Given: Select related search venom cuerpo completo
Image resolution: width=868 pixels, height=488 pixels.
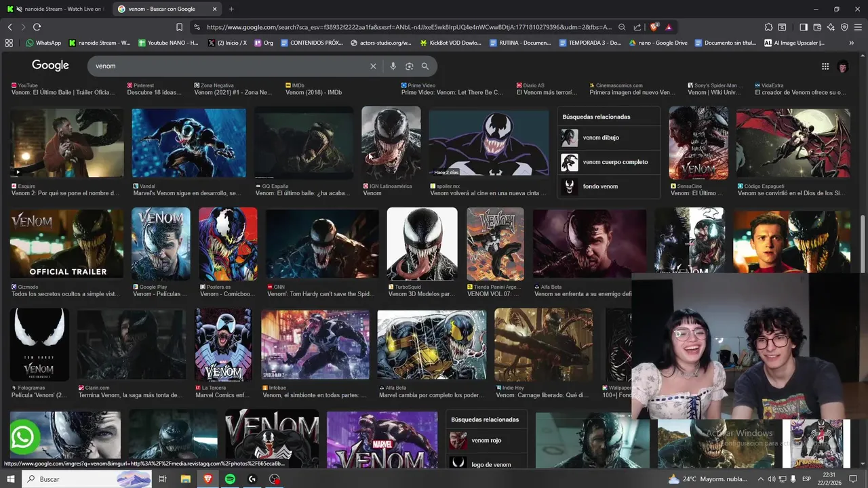Looking at the screenshot, I should [609, 162].
